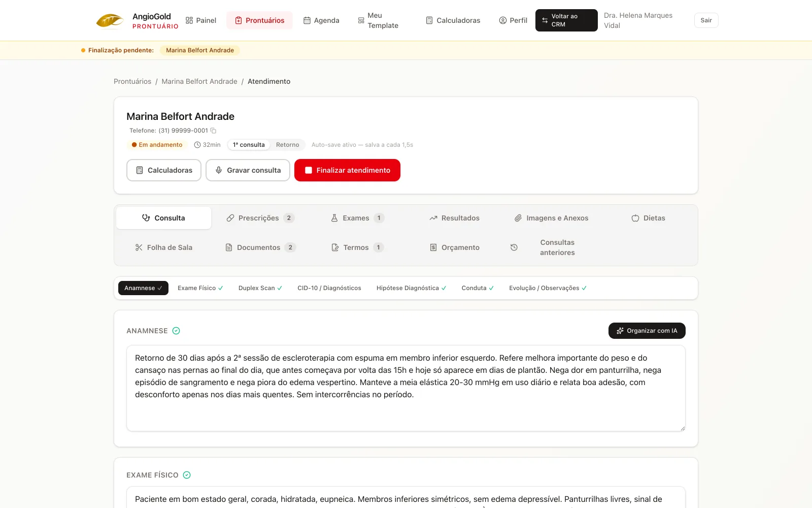Open the Exames tab

(x=357, y=218)
